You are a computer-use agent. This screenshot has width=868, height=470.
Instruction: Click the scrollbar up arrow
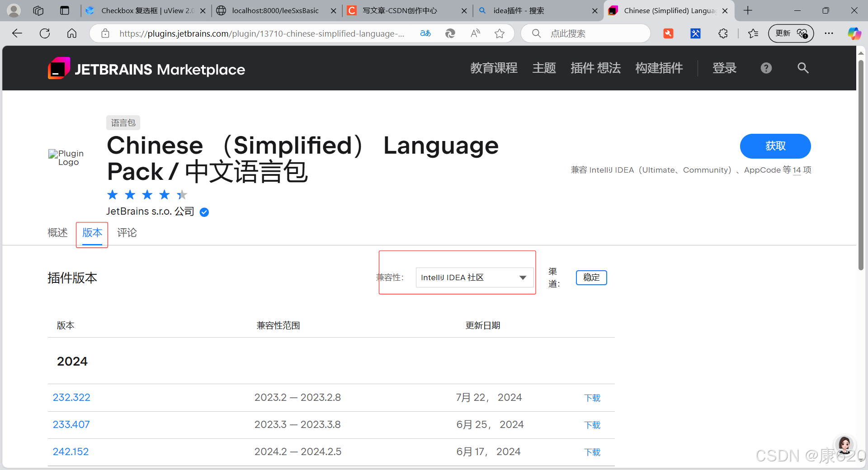861,53
